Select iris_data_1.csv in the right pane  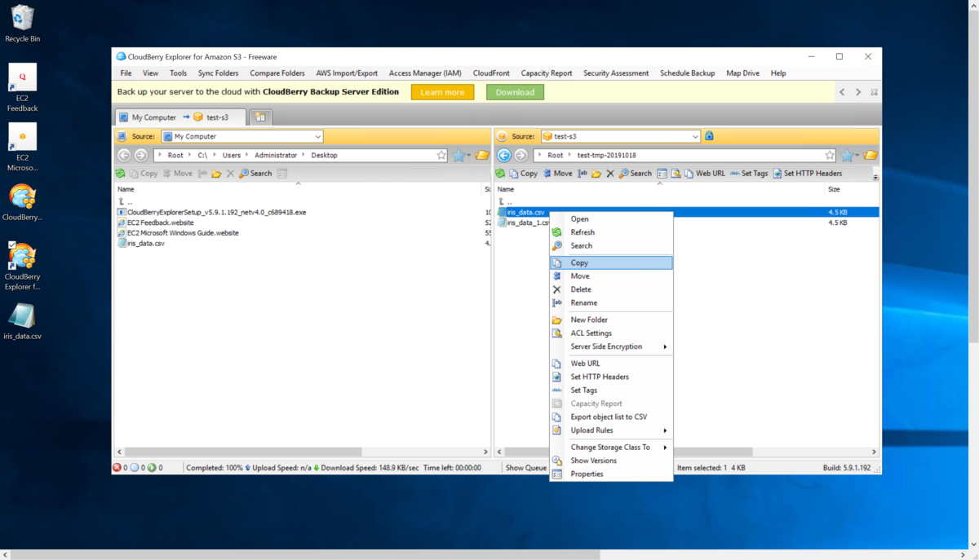click(x=528, y=223)
